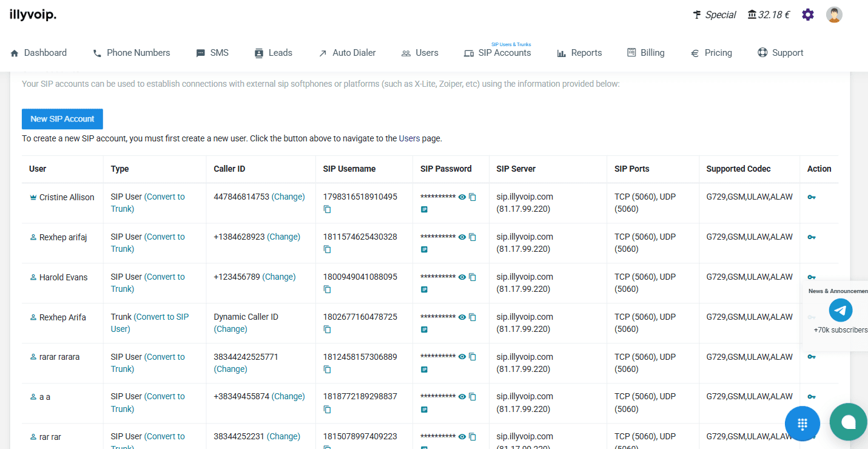This screenshot has height=449, width=868.
Task: Copy Cristine Allison's SIP username
Action: pyautogui.click(x=327, y=209)
